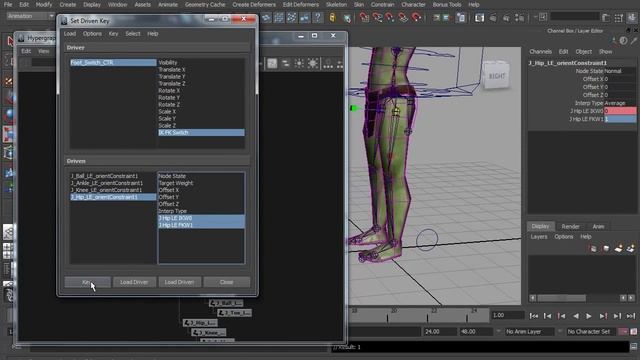Select the Display layer tab

click(x=540, y=226)
